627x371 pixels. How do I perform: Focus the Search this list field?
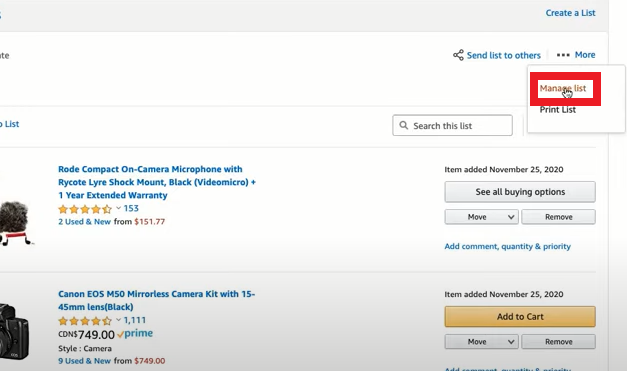tap(452, 126)
